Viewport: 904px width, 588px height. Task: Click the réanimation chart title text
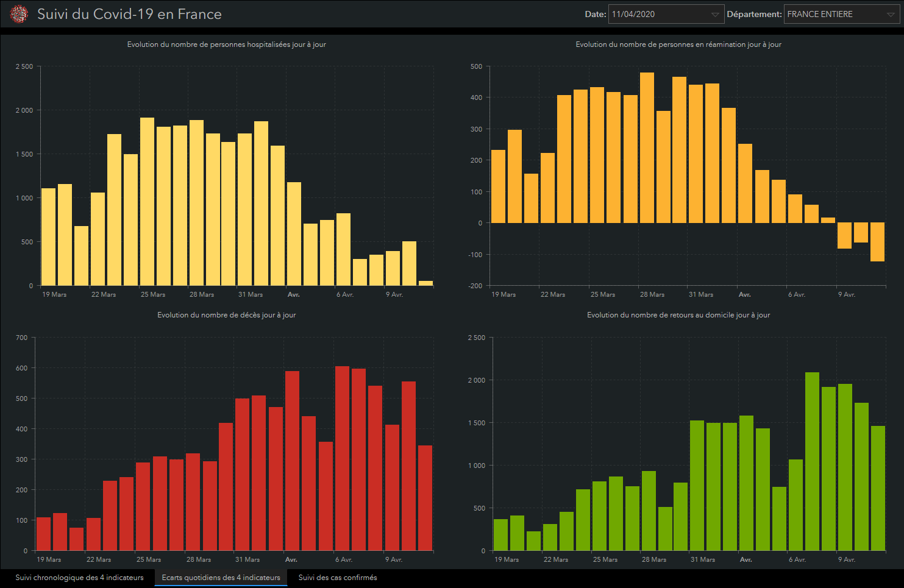(678, 44)
